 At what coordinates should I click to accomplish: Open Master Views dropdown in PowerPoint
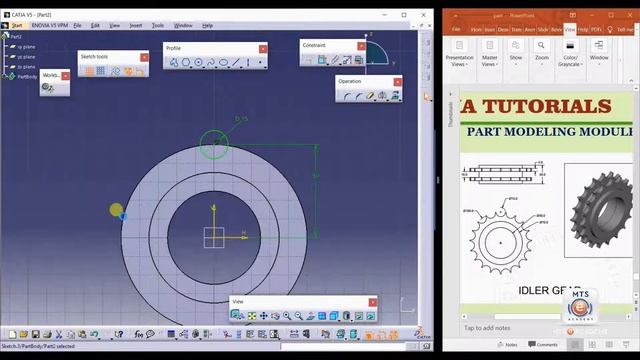tap(489, 55)
